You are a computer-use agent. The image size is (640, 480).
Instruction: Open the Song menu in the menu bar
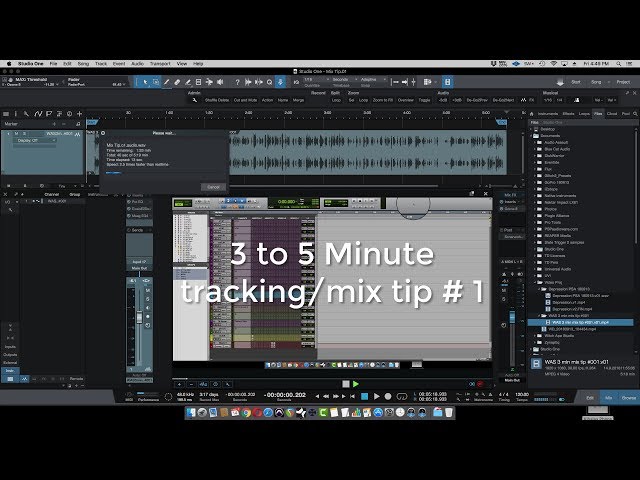click(x=83, y=64)
